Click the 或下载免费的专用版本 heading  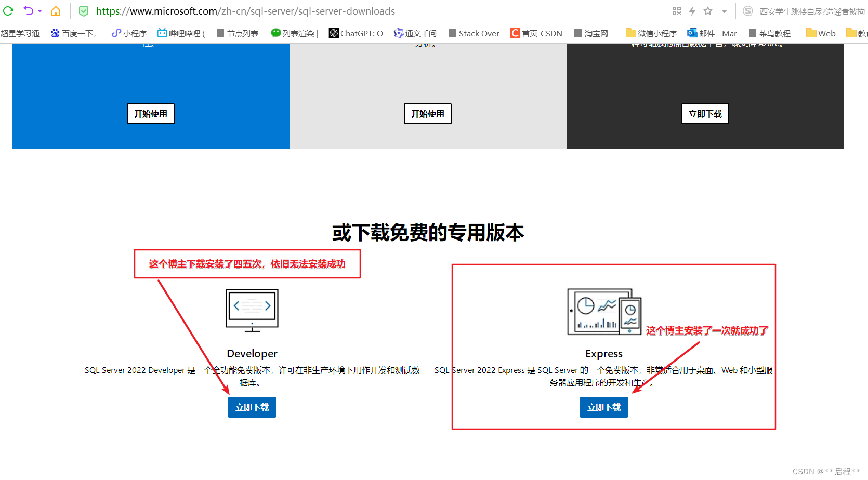(x=428, y=233)
